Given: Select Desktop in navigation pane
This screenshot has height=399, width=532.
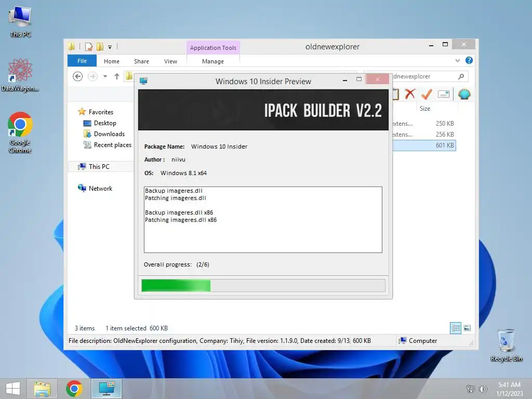Looking at the screenshot, I should click(105, 123).
